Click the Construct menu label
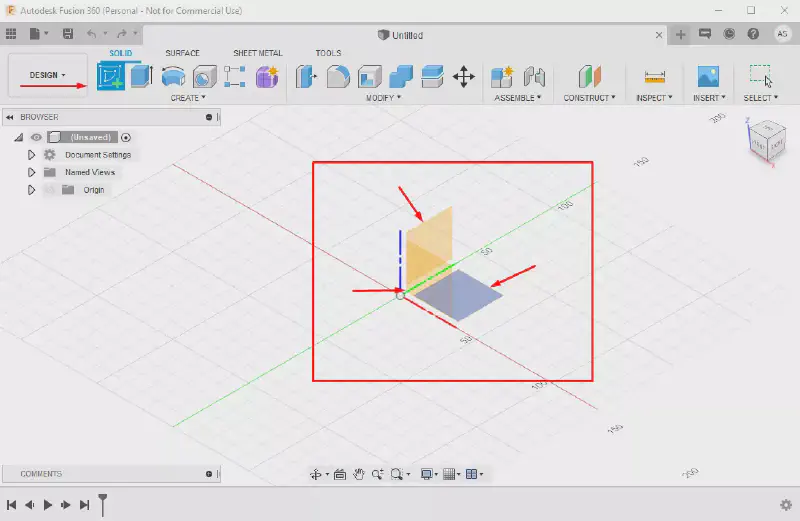800x521 pixels. tap(591, 98)
